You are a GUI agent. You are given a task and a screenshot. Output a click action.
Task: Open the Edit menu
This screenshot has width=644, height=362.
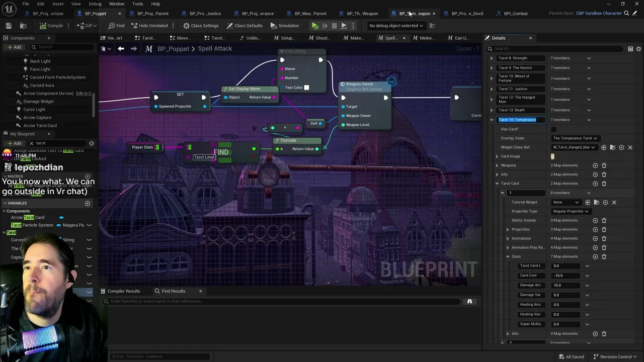(x=41, y=4)
